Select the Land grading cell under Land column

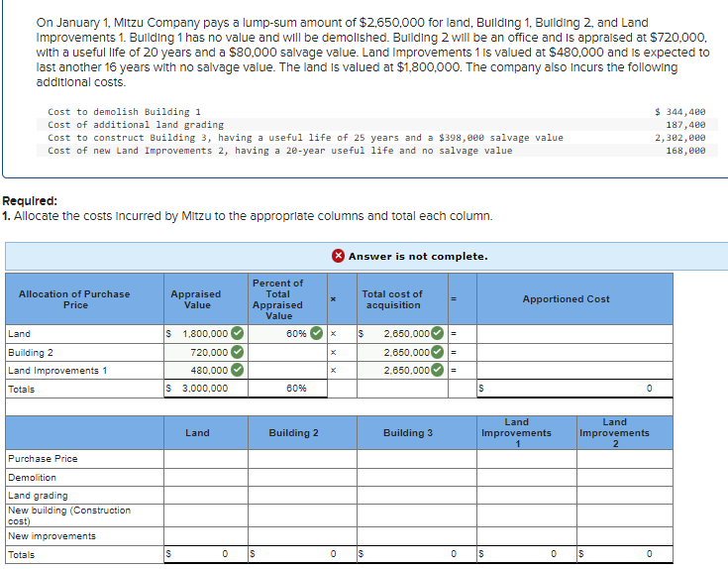click(x=206, y=495)
